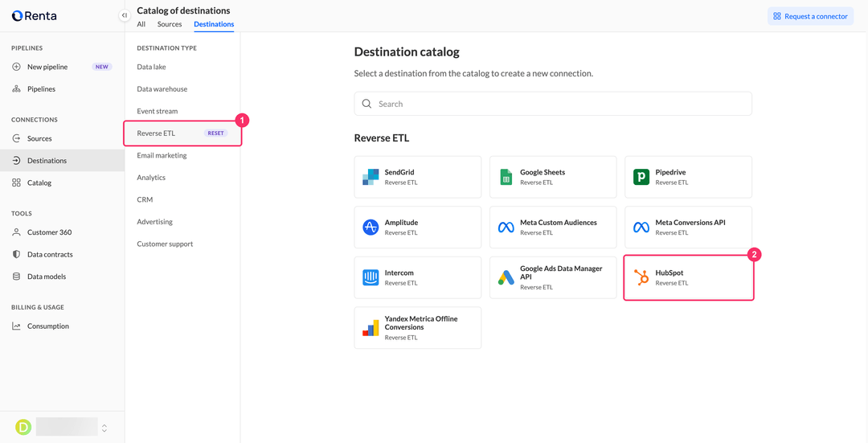Viewport: 868px width, 443px height.
Task: Switch to the All tab
Action: coord(141,24)
